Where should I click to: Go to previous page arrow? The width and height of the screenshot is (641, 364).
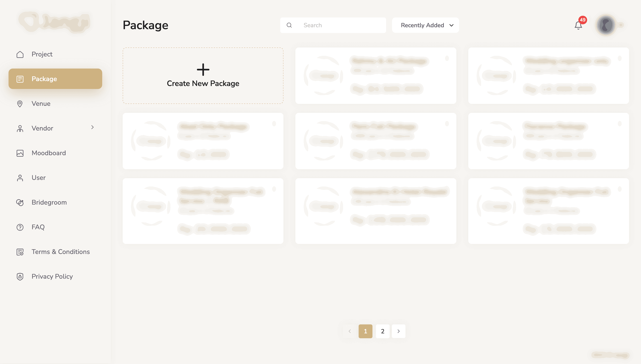(x=349, y=331)
